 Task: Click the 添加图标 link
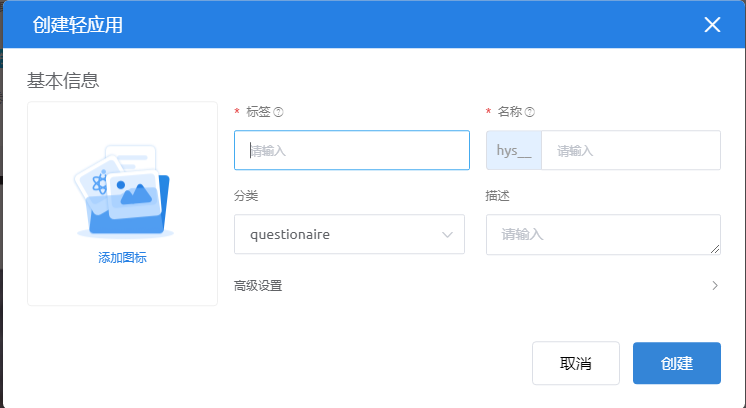pyautogui.click(x=122, y=258)
